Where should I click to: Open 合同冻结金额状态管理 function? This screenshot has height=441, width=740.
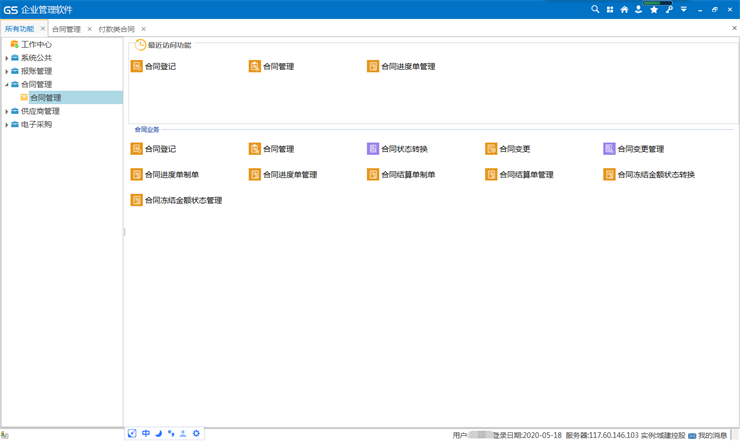coord(182,201)
